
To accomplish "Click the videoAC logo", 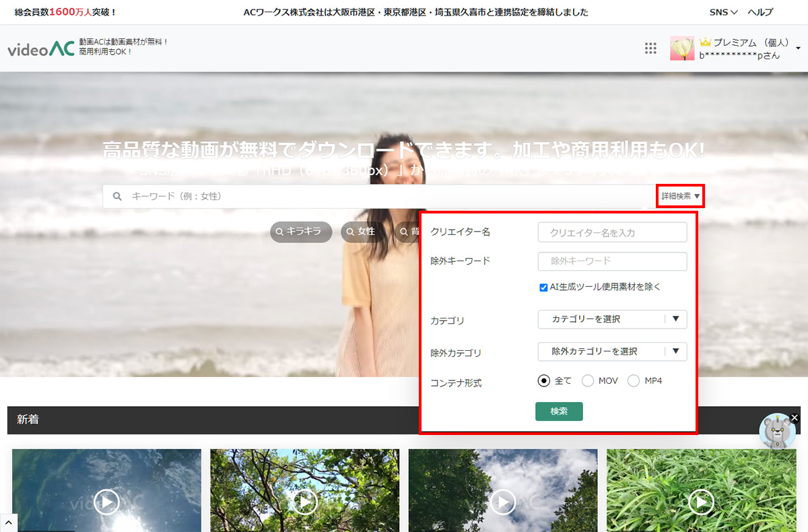I will click(41, 49).
